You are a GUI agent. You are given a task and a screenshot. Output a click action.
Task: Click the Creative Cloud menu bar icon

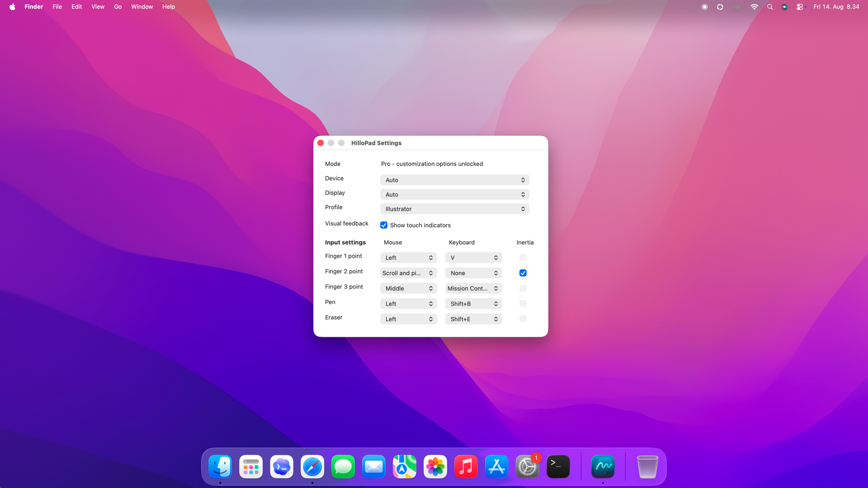coord(736,7)
